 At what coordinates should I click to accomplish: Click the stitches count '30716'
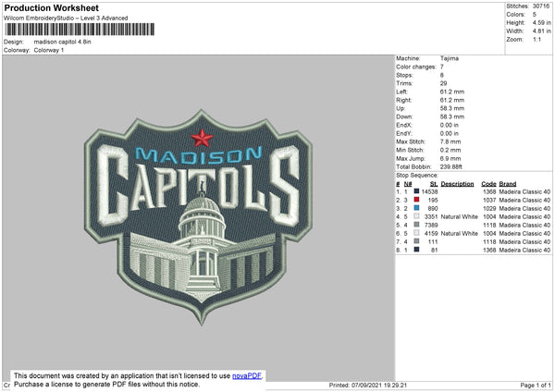click(541, 6)
